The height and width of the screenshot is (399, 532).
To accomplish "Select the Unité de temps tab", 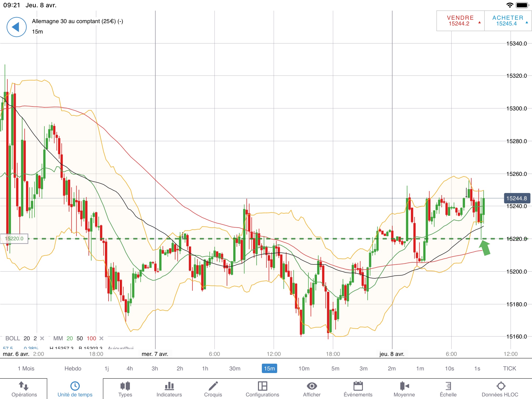I will [x=75, y=389].
